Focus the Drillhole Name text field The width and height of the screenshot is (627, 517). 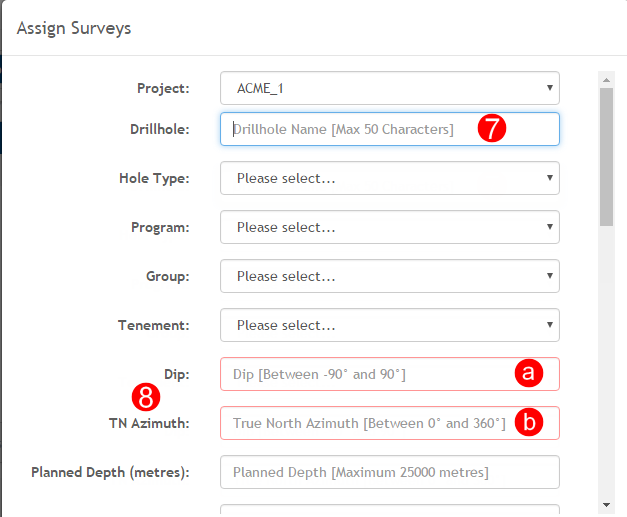coord(389,129)
